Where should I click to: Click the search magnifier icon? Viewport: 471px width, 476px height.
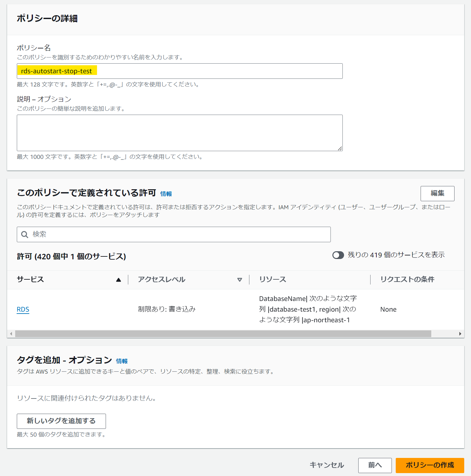pyautogui.click(x=25, y=234)
